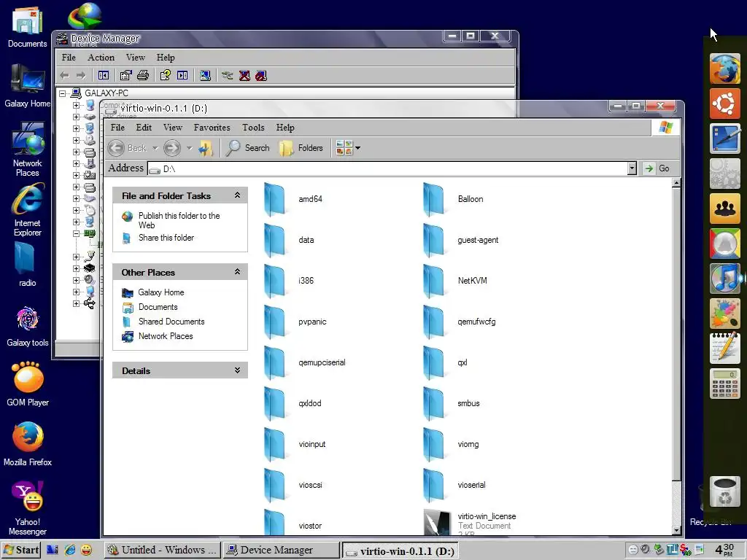Click the Go button
The width and height of the screenshot is (747, 560).
pyautogui.click(x=657, y=168)
